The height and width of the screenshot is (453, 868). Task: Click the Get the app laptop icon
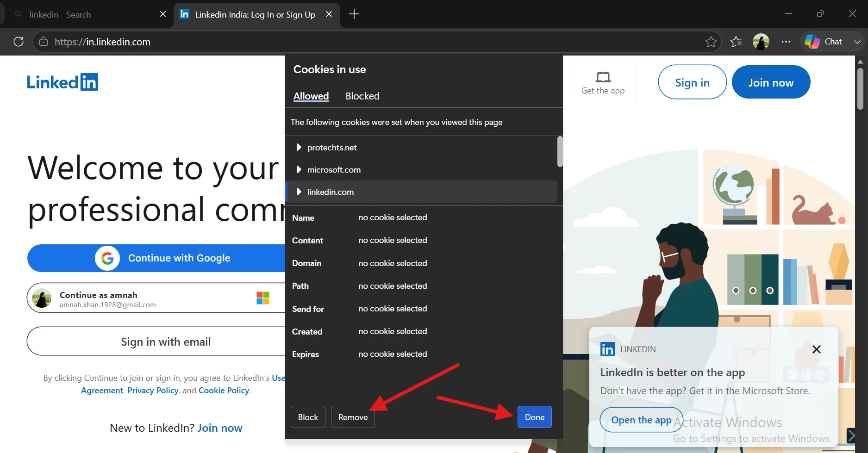click(603, 76)
